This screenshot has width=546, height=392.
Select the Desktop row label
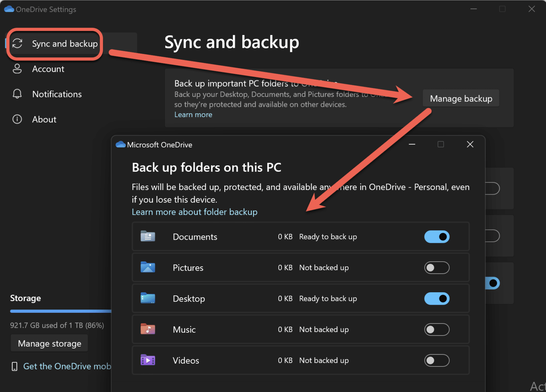click(189, 299)
